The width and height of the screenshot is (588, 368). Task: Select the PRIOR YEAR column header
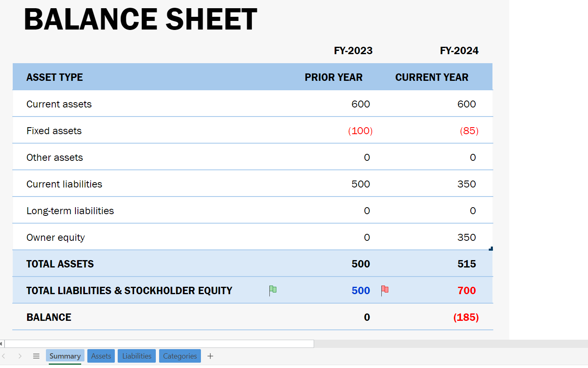(334, 77)
